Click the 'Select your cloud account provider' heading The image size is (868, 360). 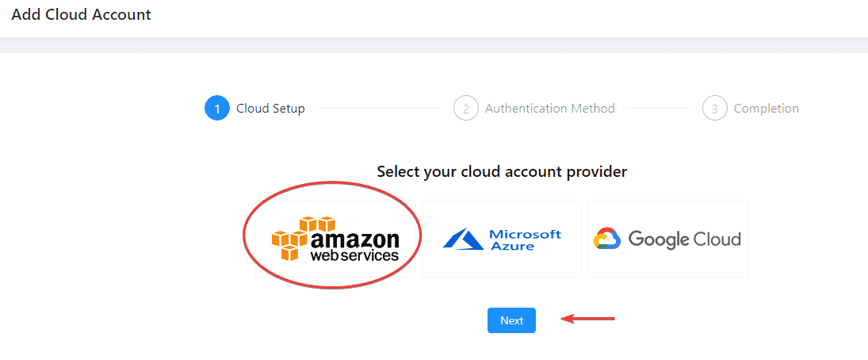502,172
